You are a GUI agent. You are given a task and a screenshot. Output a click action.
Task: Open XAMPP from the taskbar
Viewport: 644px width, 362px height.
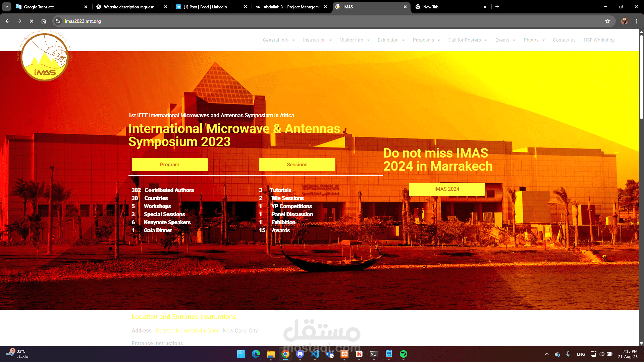point(344,354)
